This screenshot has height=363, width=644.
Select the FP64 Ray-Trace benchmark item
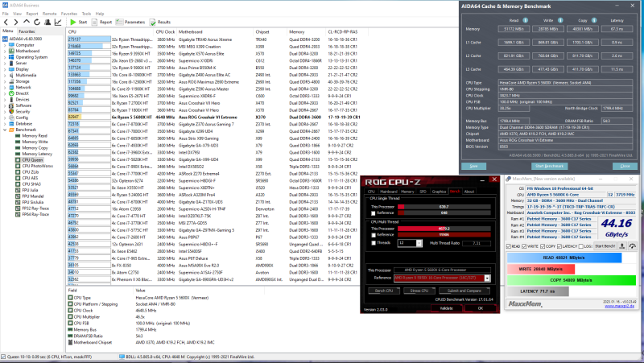pos(35,214)
